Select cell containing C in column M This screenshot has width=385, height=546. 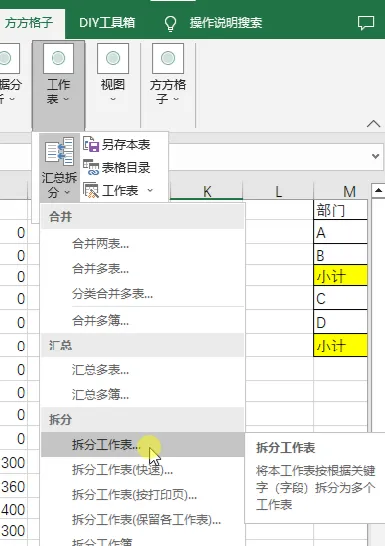point(340,298)
